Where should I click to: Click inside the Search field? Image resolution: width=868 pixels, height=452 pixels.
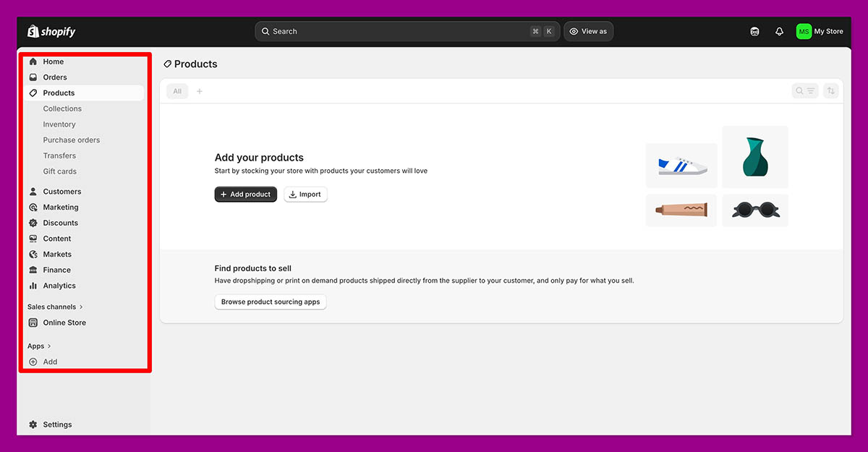[405, 31]
